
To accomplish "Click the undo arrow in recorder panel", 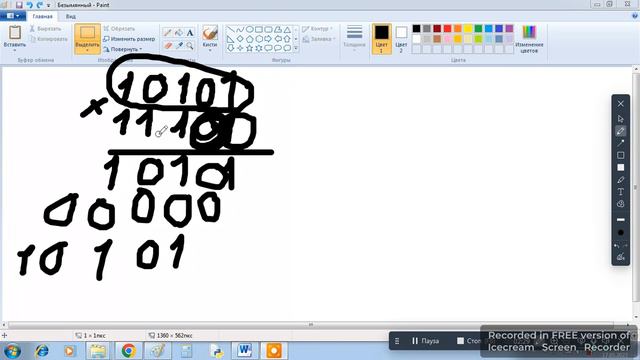I will tap(617, 246).
